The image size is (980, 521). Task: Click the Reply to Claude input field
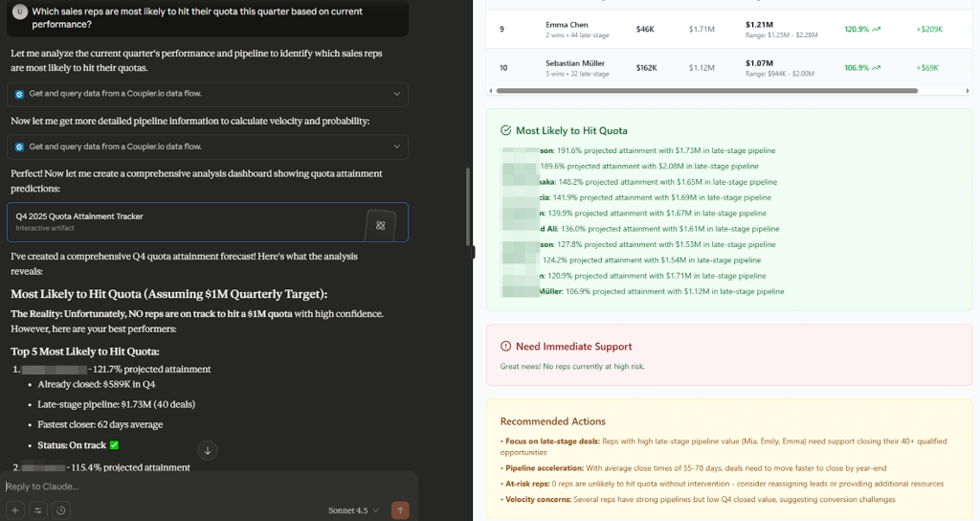tap(207, 486)
